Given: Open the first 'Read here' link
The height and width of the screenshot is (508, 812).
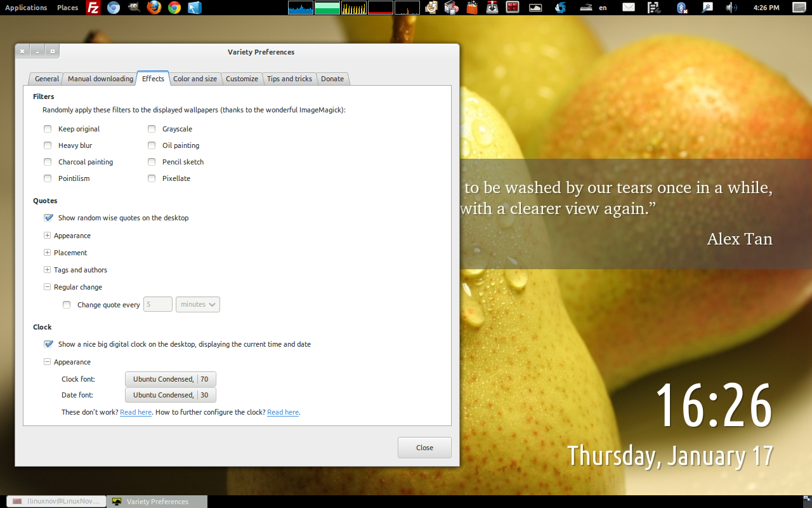Looking at the screenshot, I should pos(136,412).
